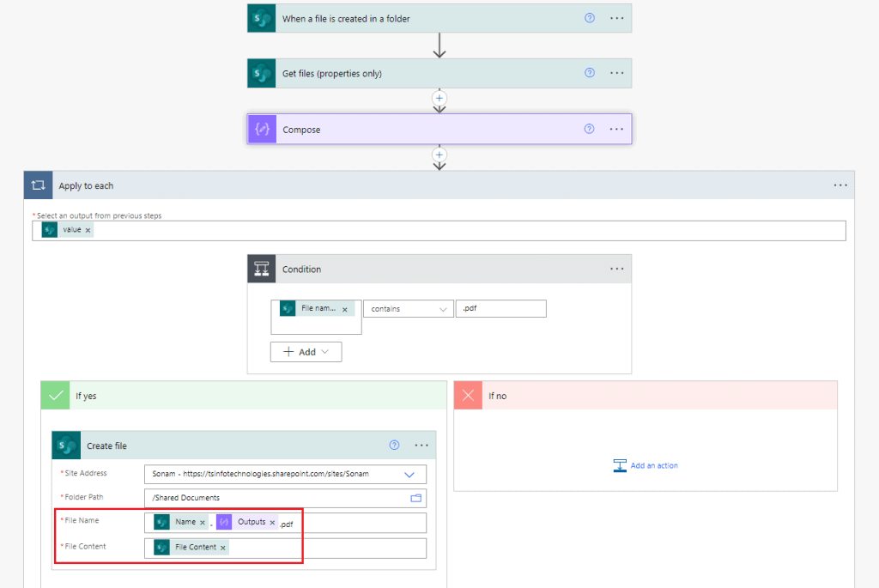Click the green checkmark icon of If yes

pyautogui.click(x=56, y=395)
